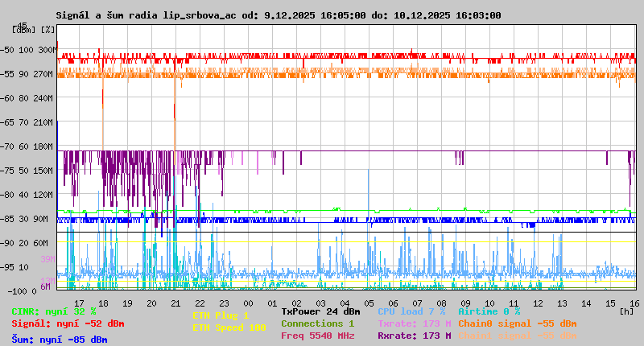This screenshot has height=346, width=644.
Task: Click the '-55 90 270M' y-axis label
Action: tap(27, 74)
